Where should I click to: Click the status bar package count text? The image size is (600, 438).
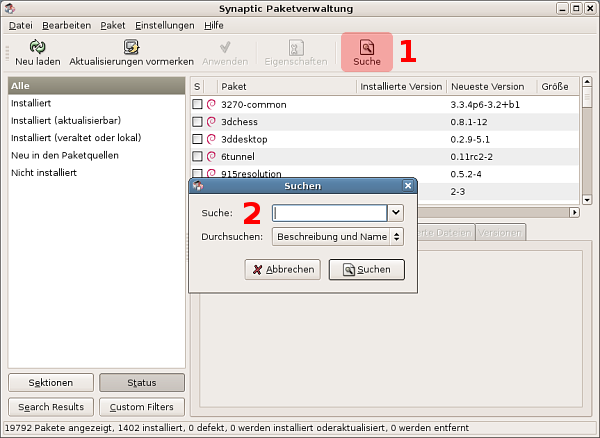pos(237,428)
